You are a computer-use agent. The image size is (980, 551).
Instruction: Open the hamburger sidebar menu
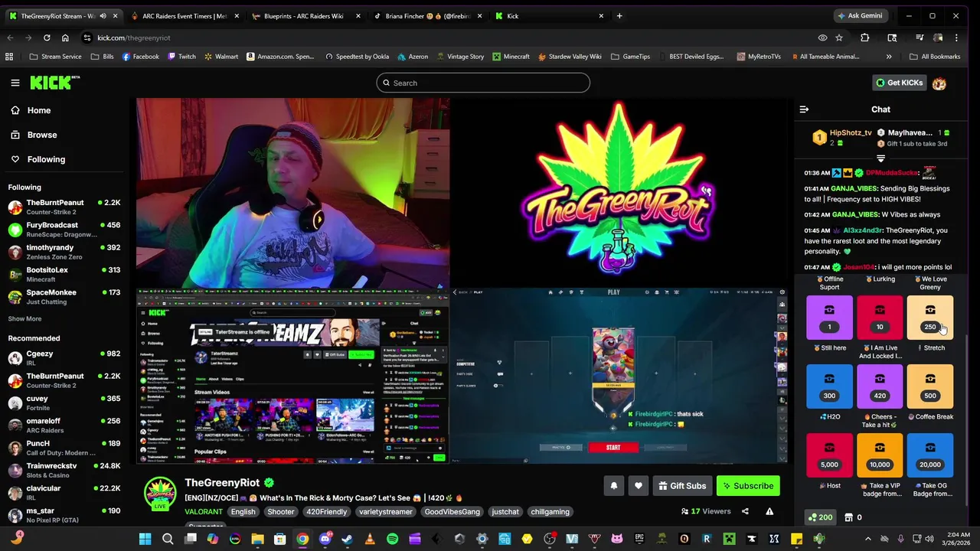(15, 83)
